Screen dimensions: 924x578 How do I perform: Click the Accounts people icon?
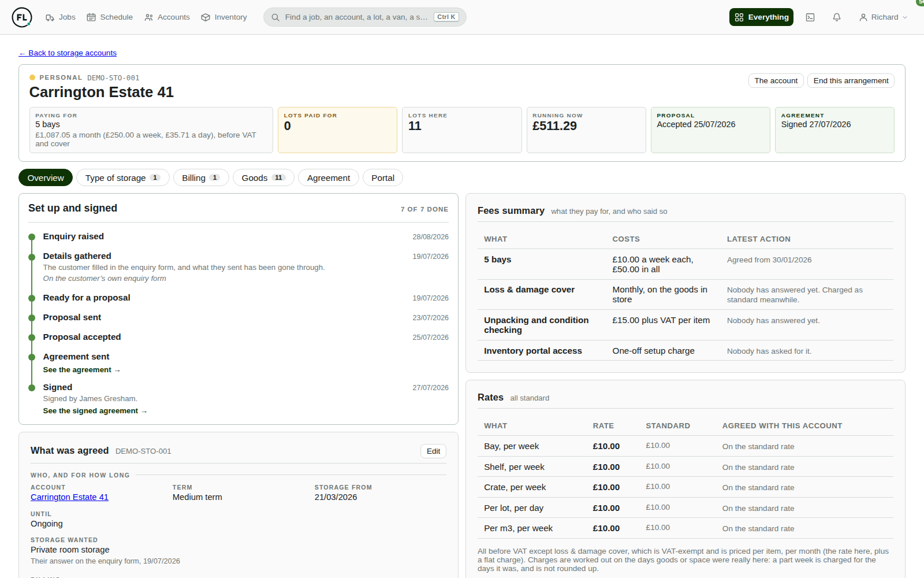149,17
